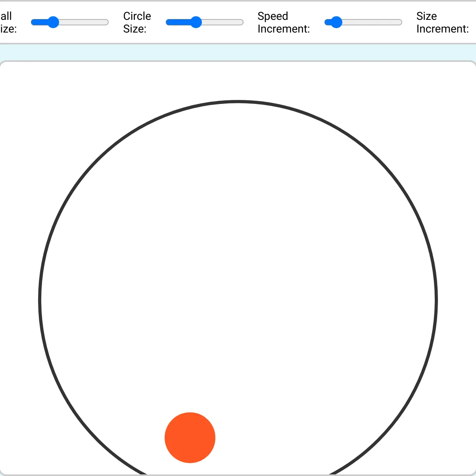This screenshot has width=476, height=476.
Task: Set Ball Size slider to its maximum end
Action: click(x=107, y=22)
